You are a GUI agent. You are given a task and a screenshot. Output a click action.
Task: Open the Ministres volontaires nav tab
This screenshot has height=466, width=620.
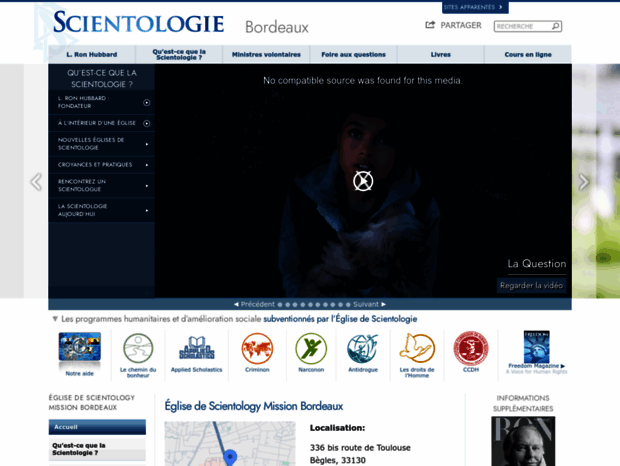(x=266, y=55)
